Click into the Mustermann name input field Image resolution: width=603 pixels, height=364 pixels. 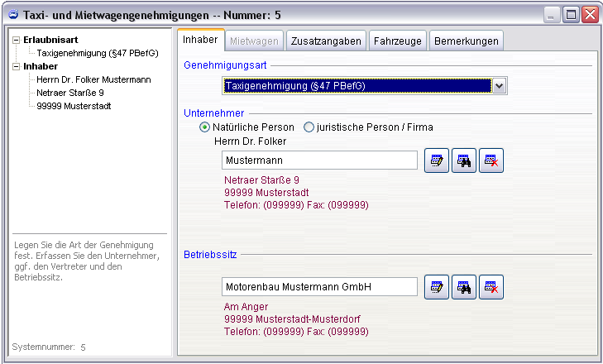319,160
